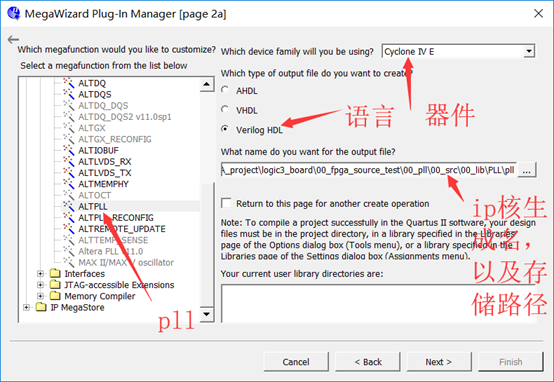This screenshot has height=382, width=554.
Task: Click the ALTGX_RECONFIG icon
Action: [69, 139]
